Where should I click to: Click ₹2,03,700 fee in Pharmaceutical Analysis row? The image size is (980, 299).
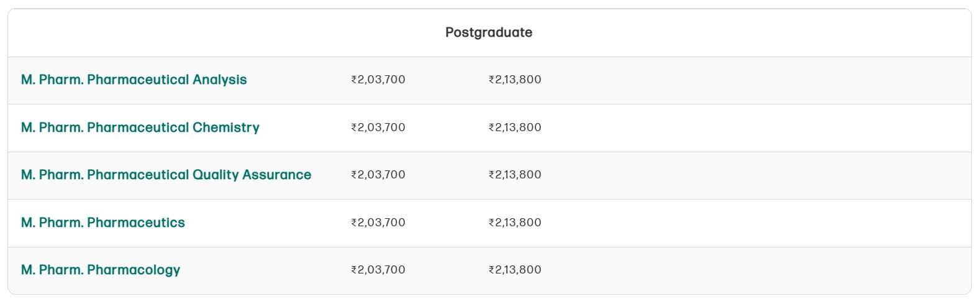point(378,80)
